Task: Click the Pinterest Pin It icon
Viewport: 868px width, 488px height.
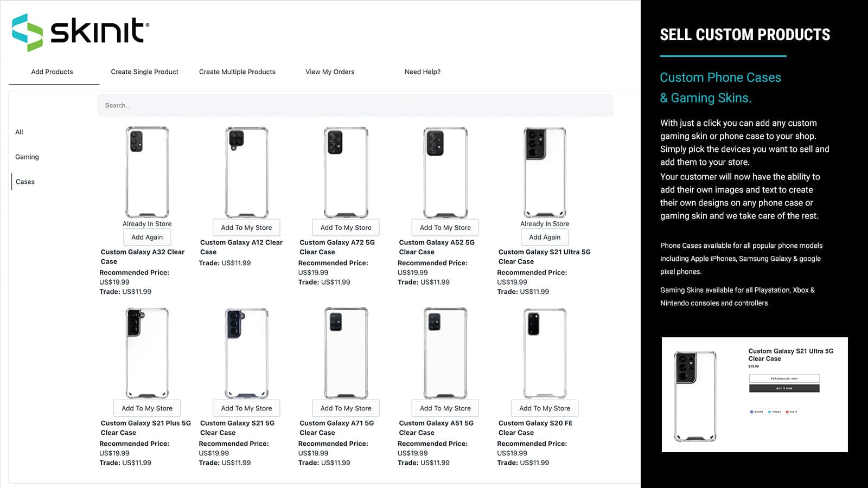Action: click(x=788, y=412)
